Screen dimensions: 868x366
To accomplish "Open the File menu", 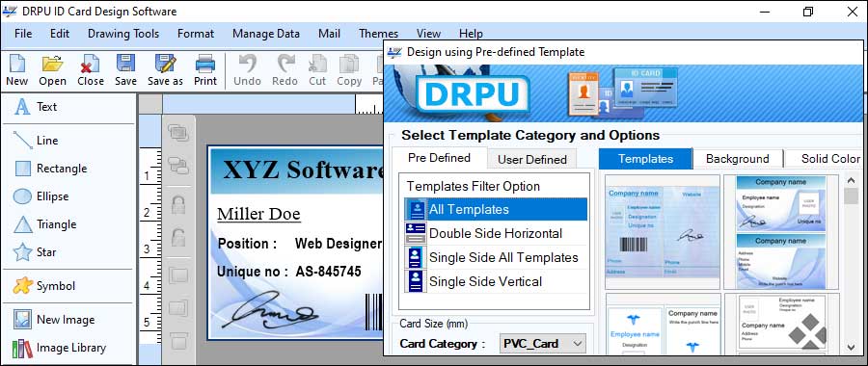I will coord(23,34).
